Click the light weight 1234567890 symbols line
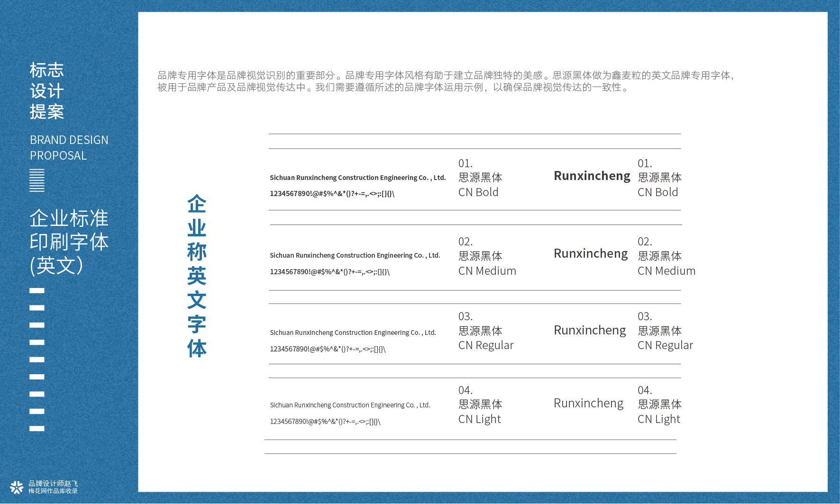This screenshot has height=504, width=840. [325, 422]
